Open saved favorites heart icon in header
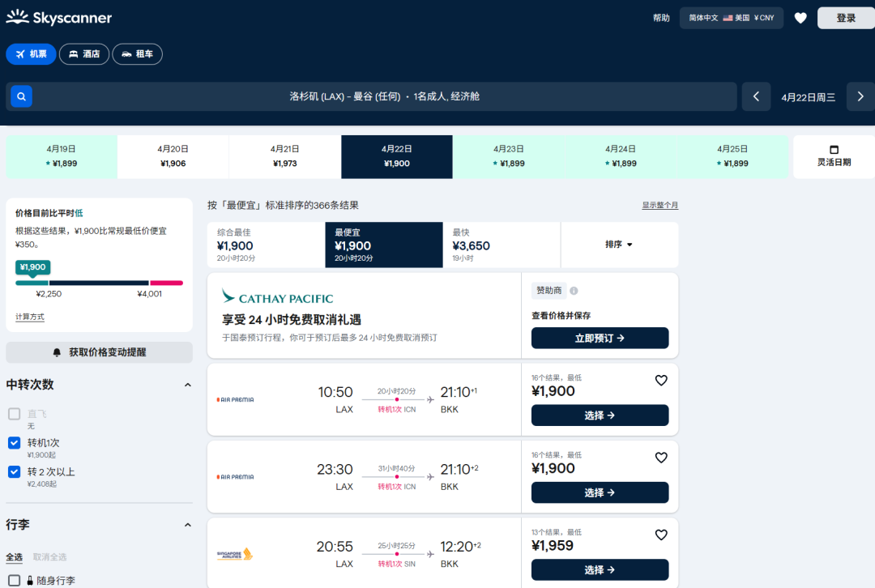875x588 pixels. (800, 18)
